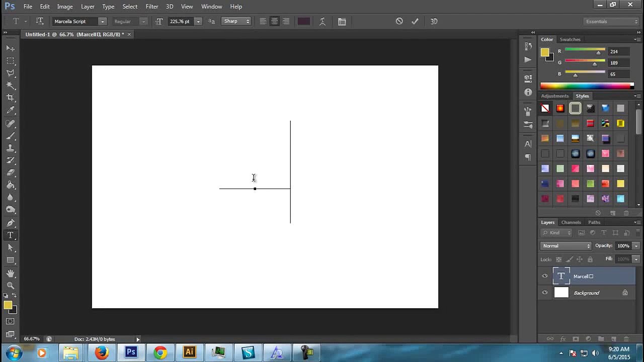Activate the Hand tool
The width and height of the screenshot is (644, 362).
(x=10, y=273)
